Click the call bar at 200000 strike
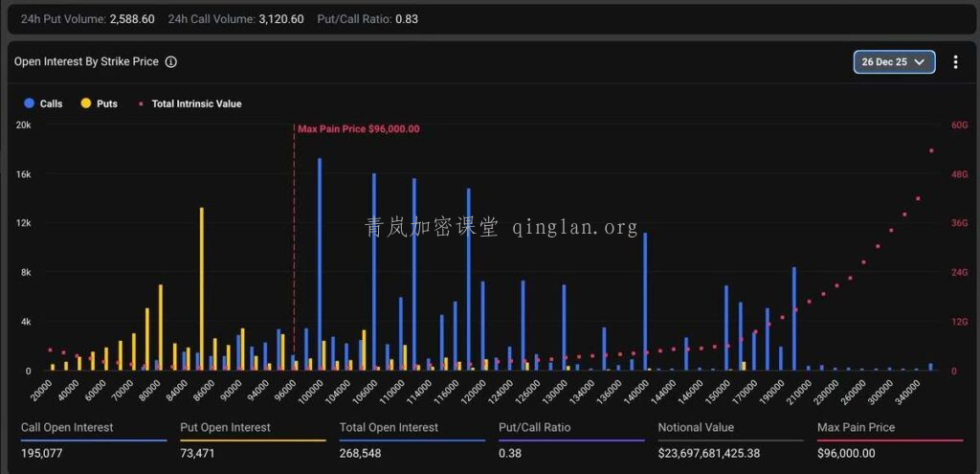 (794, 318)
